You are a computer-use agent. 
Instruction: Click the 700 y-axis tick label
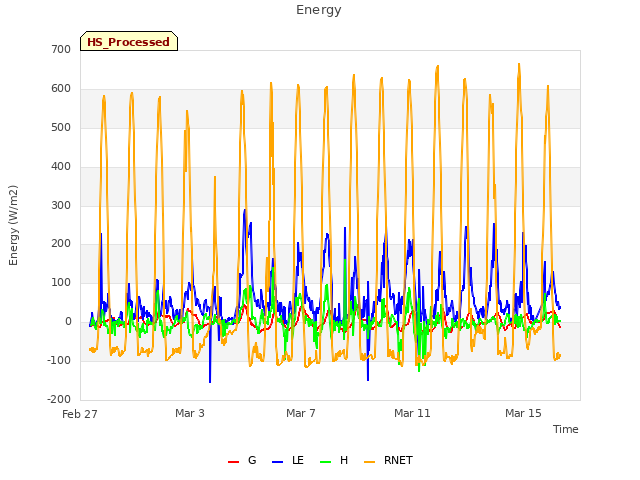(x=61, y=49)
